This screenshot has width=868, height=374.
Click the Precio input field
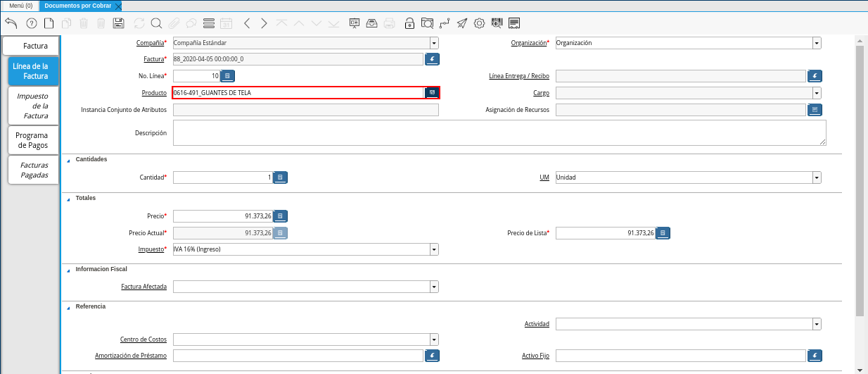point(222,216)
